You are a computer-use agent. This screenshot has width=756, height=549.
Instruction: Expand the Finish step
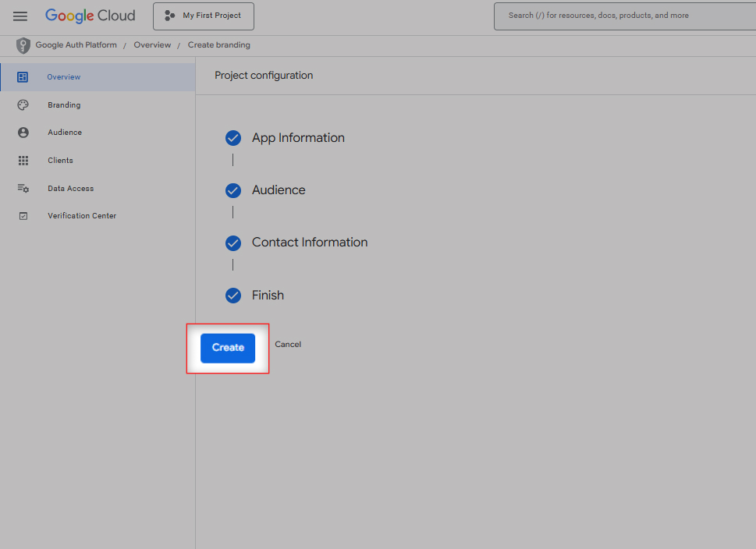(268, 296)
